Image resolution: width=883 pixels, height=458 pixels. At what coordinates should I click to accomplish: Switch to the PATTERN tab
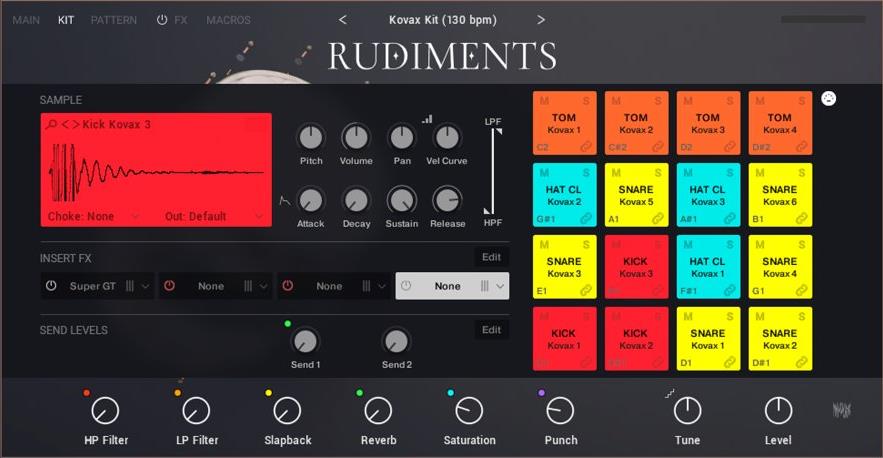coord(114,20)
